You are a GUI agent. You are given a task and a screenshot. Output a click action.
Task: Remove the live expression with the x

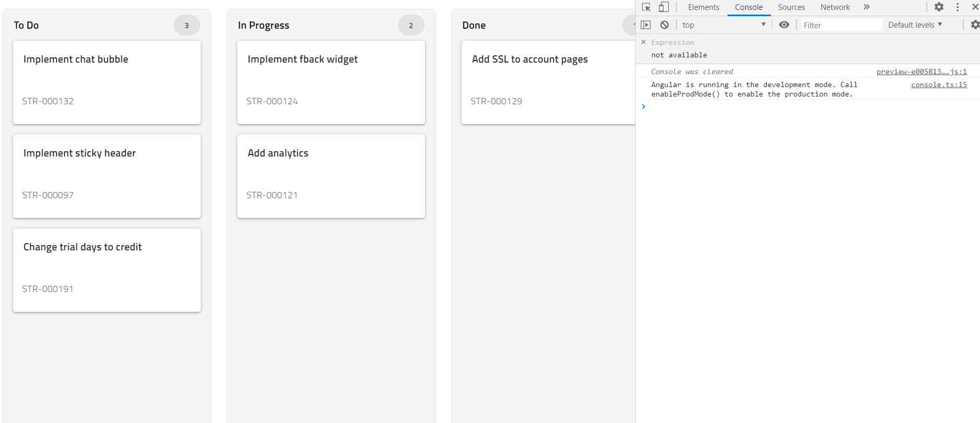[x=644, y=42]
